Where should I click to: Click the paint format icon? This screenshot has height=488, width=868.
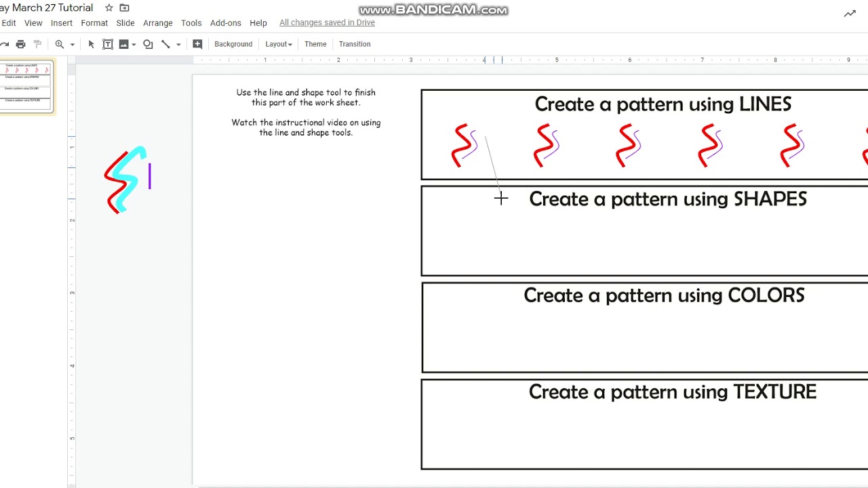pos(37,44)
